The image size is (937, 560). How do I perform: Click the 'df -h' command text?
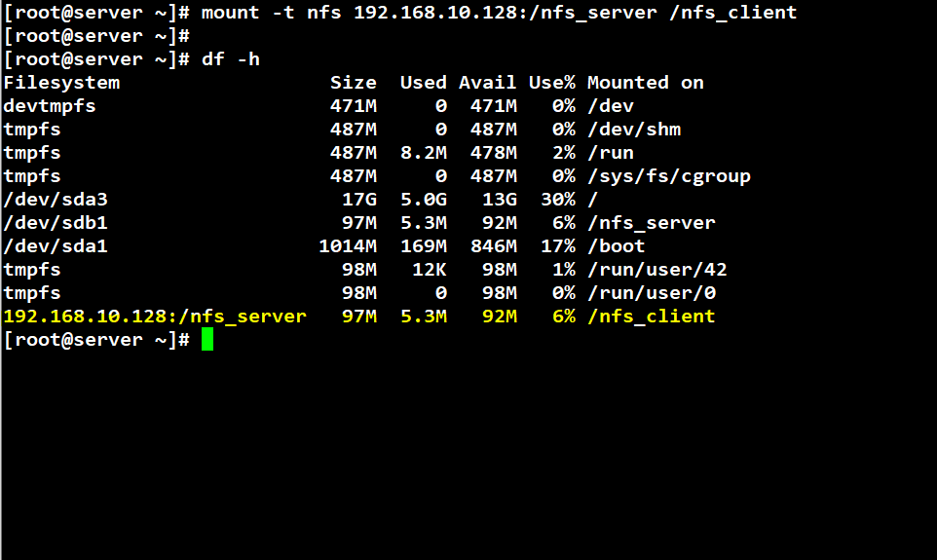[x=231, y=59]
